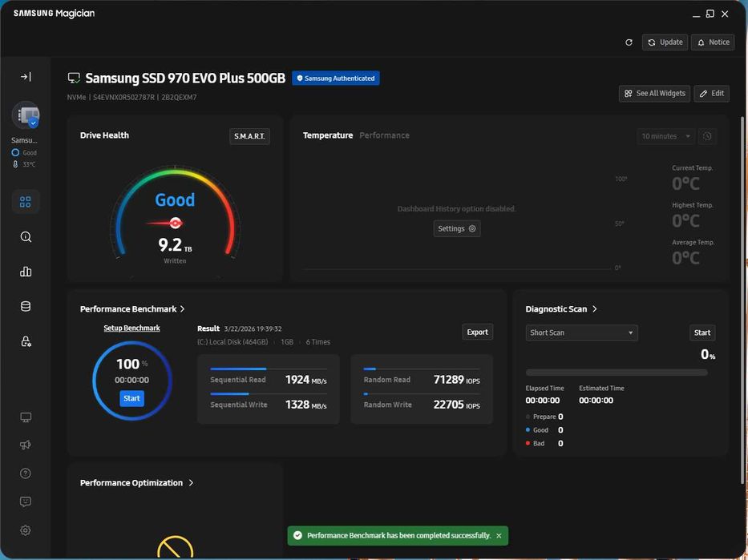
Task: Click the green check icon in notification
Action: coord(297,536)
